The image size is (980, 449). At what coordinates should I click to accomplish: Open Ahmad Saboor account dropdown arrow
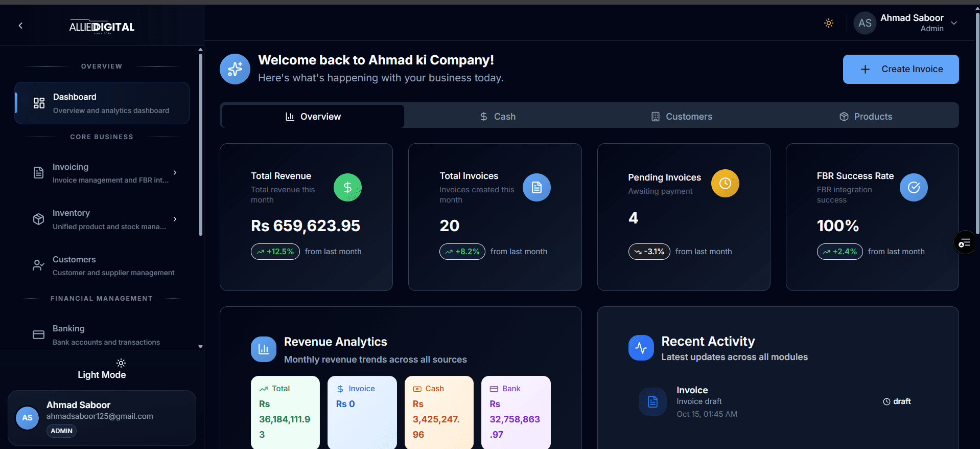954,23
